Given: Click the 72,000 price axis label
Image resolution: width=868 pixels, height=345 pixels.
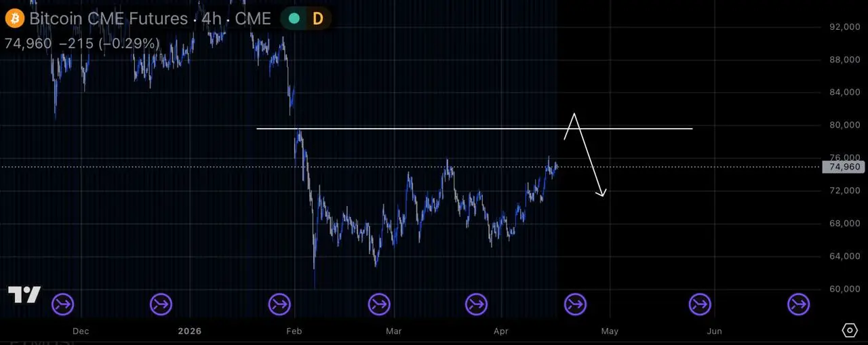Looking at the screenshot, I should point(844,191).
